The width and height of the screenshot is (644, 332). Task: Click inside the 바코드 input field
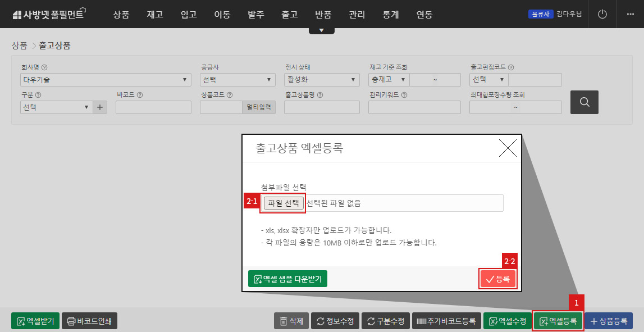(x=153, y=107)
